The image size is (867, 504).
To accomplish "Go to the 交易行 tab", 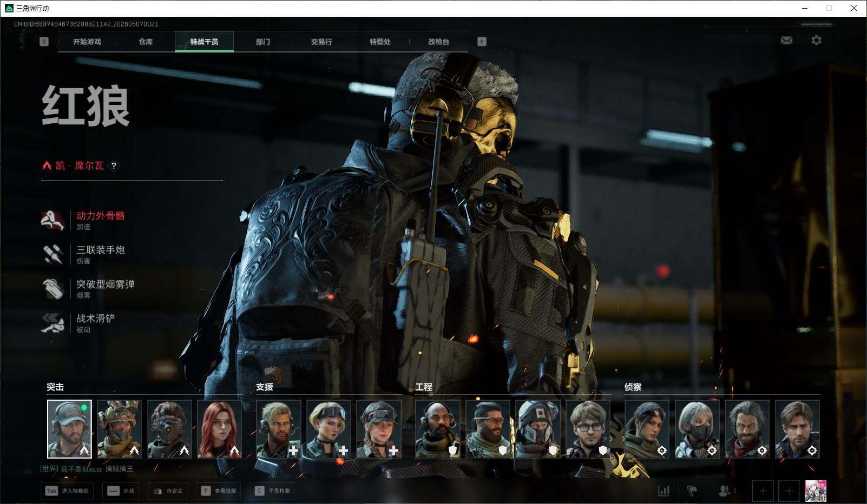I will coord(321,42).
